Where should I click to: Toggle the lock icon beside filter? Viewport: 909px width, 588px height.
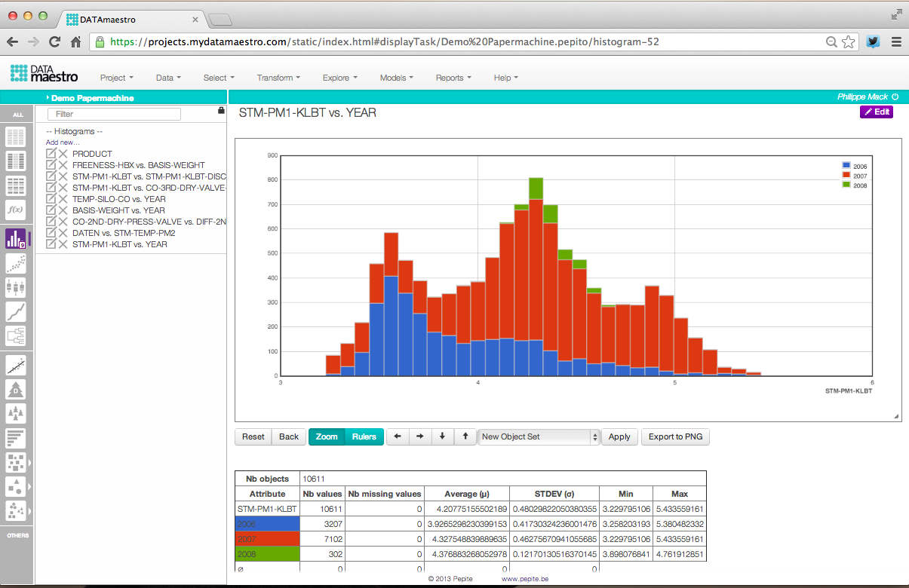[x=221, y=110]
